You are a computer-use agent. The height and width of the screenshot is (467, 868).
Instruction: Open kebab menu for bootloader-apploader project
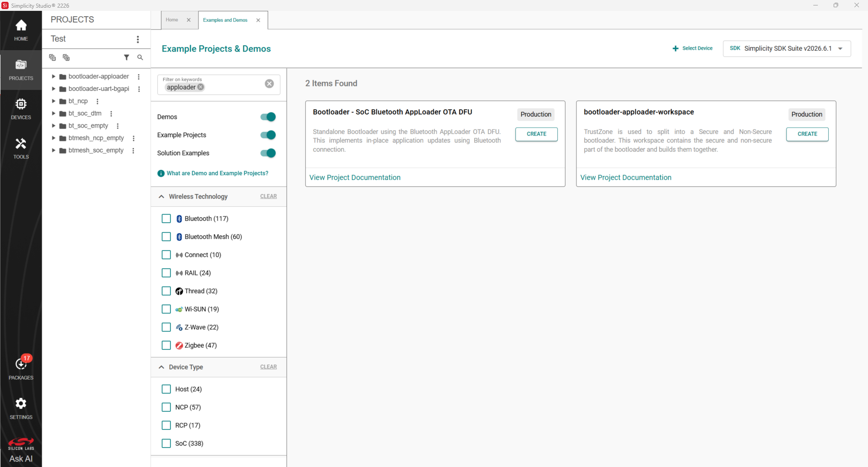(x=139, y=77)
